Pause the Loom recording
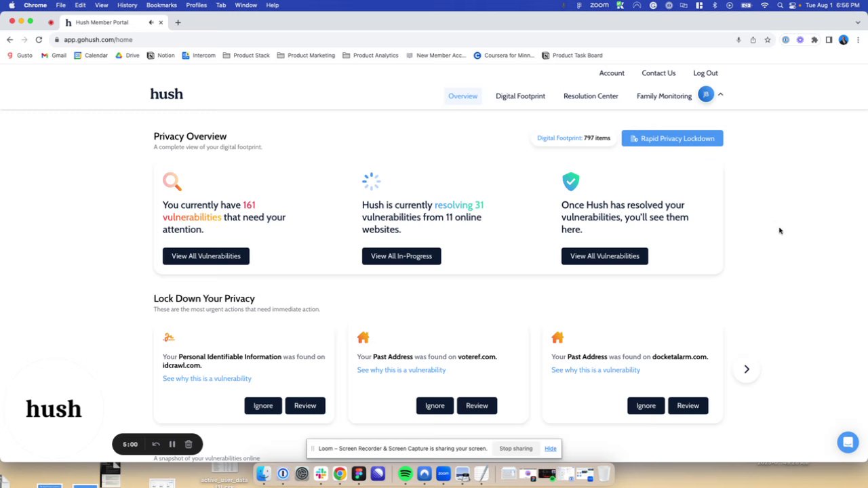 pos(172,445)
